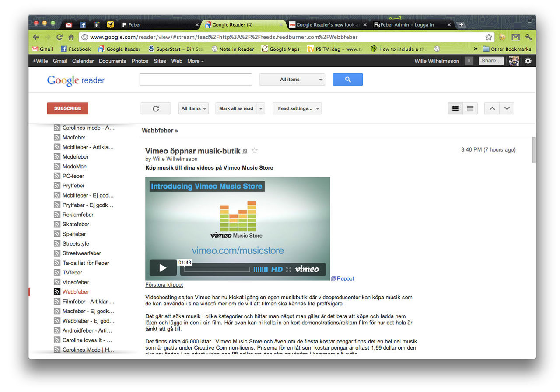Viewport: 560px width, 392px height.
Task: Click the red Subscribe button
Action: [67, 108]
